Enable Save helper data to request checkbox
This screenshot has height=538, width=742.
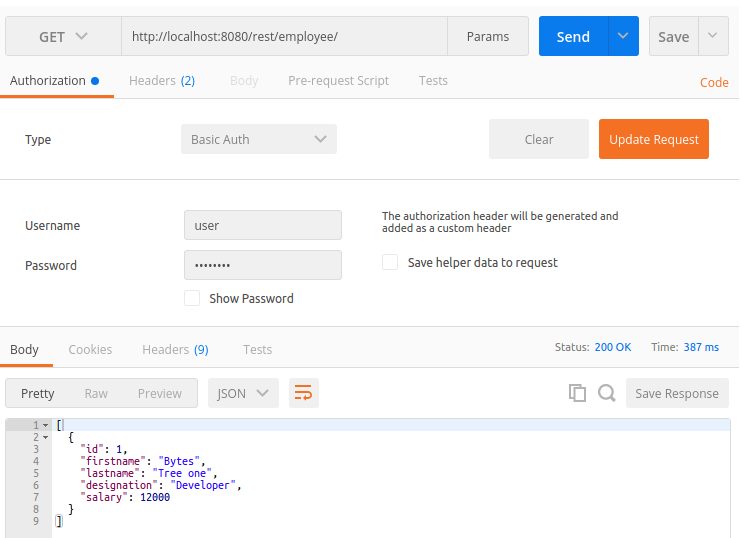pos(390,262)
